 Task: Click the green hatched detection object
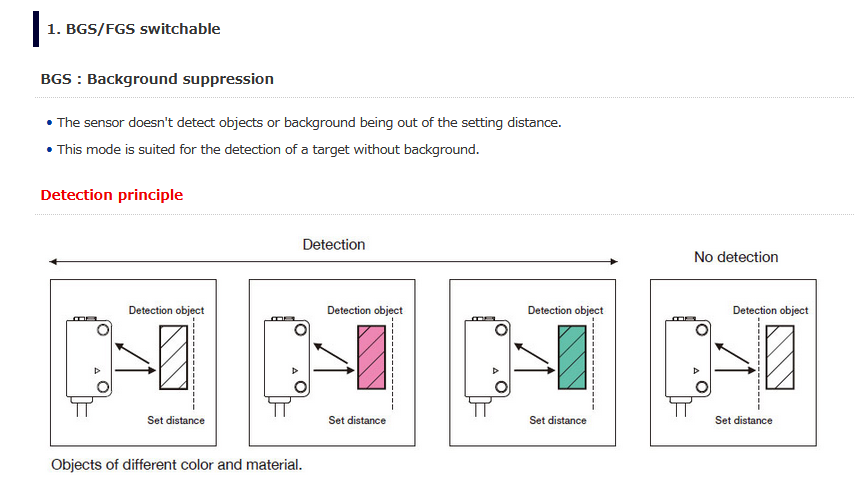[x=572, y=357]
